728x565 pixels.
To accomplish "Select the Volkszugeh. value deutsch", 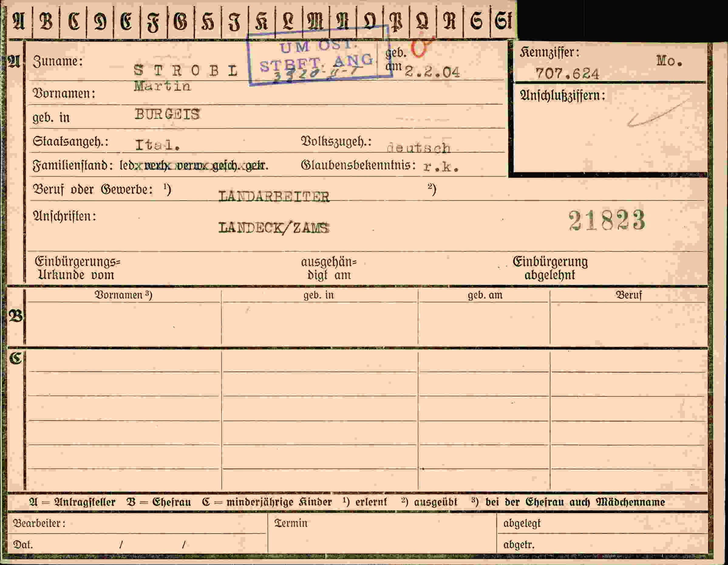I will coord(418,148).
